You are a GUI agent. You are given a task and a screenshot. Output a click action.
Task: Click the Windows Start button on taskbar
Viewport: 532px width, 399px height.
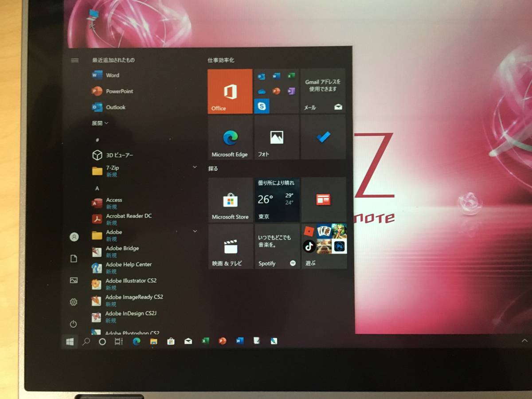point(70,341)
